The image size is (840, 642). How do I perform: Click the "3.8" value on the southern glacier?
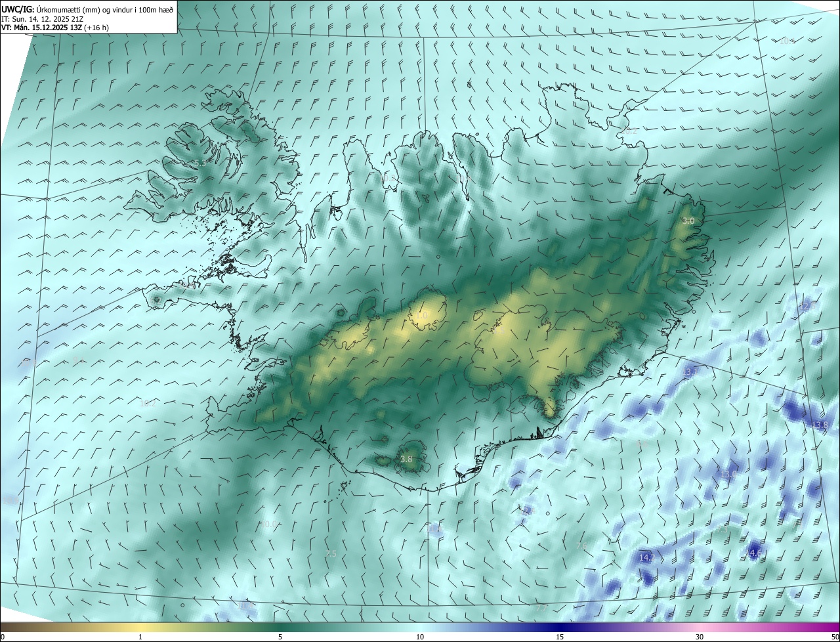[x=406, y=460]
